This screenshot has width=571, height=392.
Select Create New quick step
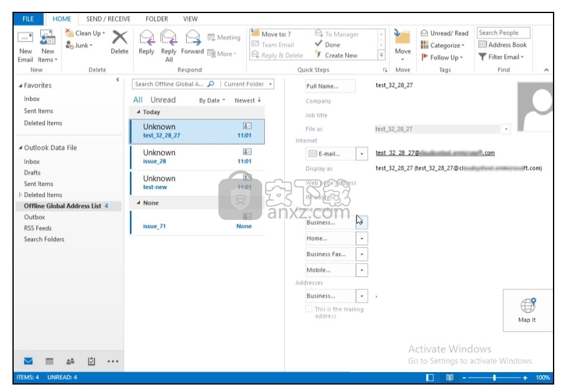coord(337,55)
